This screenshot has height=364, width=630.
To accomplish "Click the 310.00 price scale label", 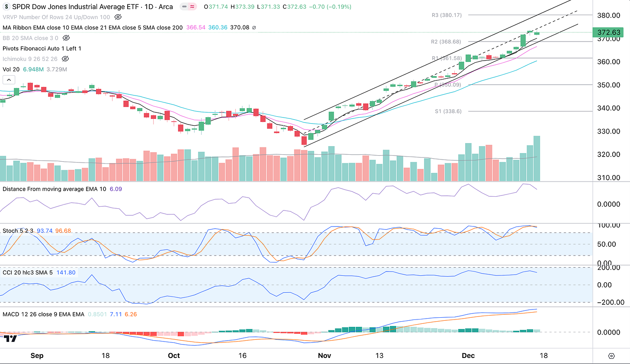I will (x=609, y=178).
